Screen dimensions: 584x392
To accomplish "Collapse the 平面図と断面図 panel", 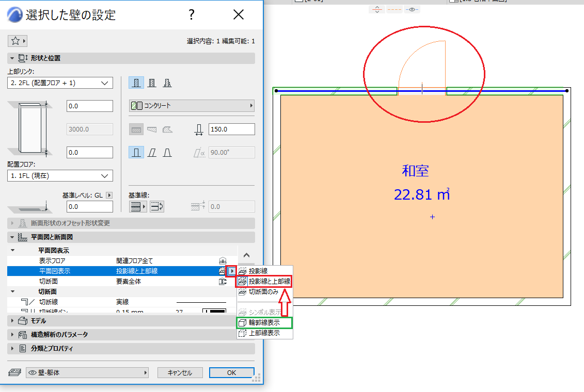I will click(12, 237).
